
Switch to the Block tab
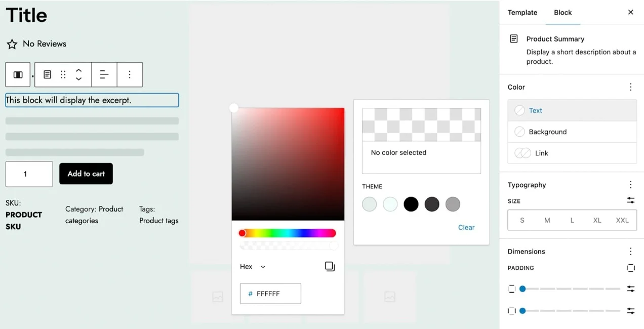[x=562, y=12]
